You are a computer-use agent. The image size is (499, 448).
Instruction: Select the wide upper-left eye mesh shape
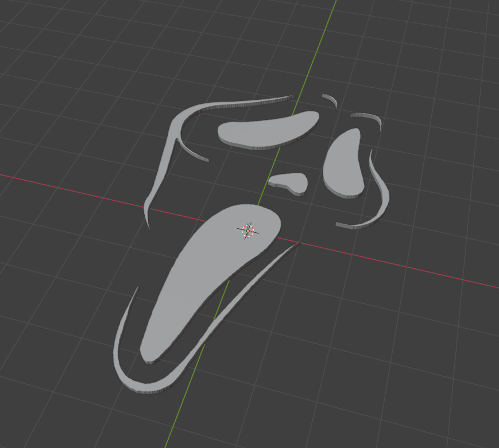[x=268, y=130]
